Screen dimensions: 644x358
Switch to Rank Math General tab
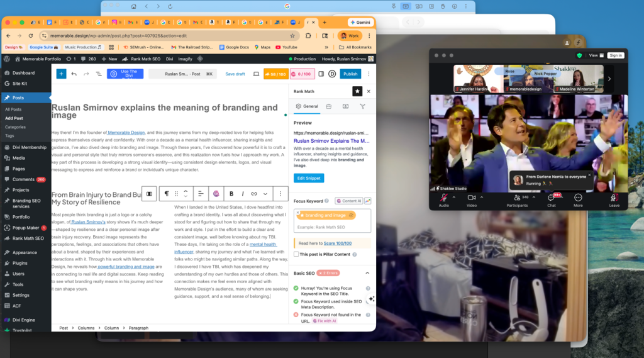(307, 106)
